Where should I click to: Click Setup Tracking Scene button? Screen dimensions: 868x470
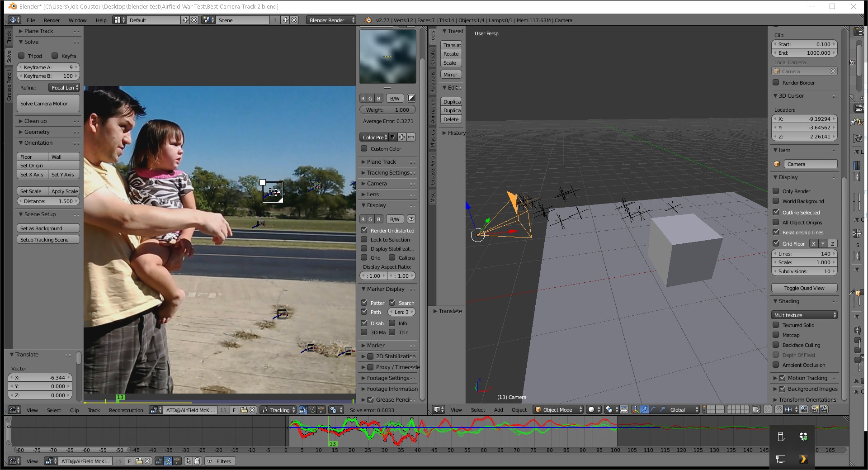(x=48, y=240)
